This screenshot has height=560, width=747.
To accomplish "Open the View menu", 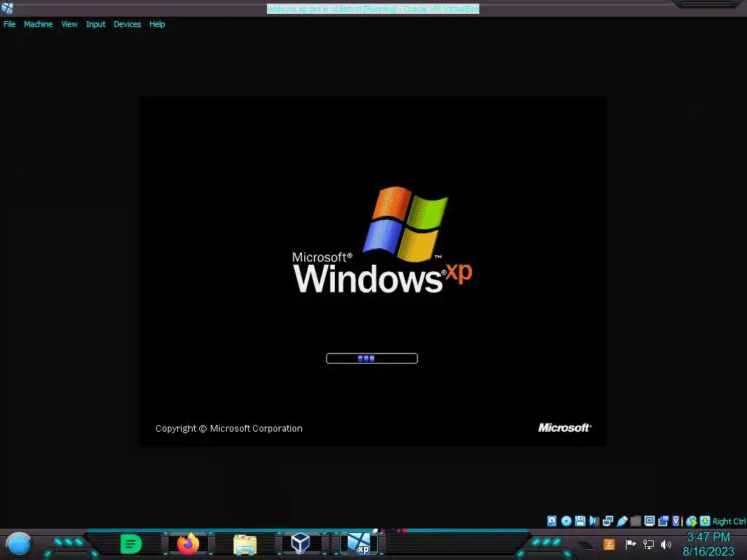I will tap(69, 24).
